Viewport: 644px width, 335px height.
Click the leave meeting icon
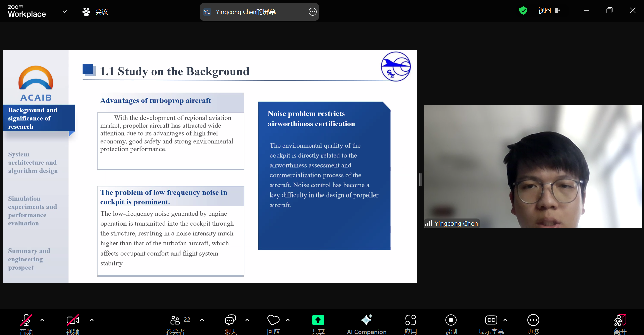point(620,320)
